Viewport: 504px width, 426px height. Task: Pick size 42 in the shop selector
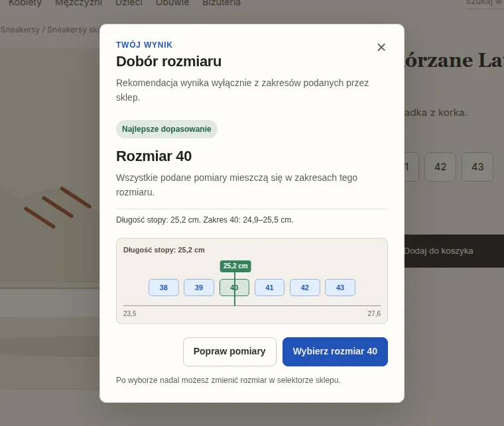point(440,167)
